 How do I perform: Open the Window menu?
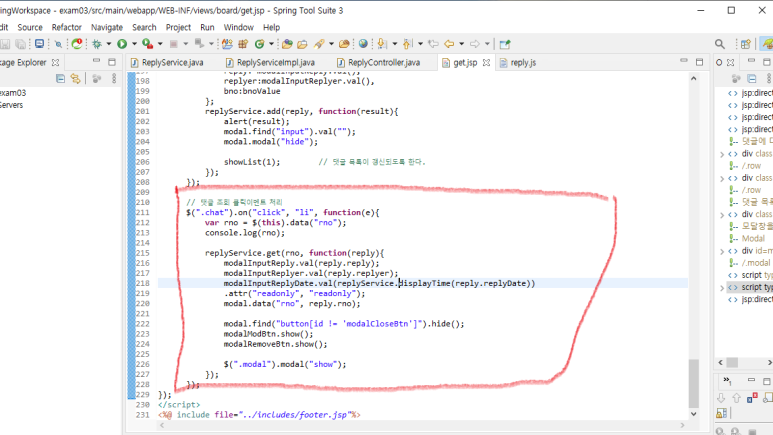click(239, 27)
